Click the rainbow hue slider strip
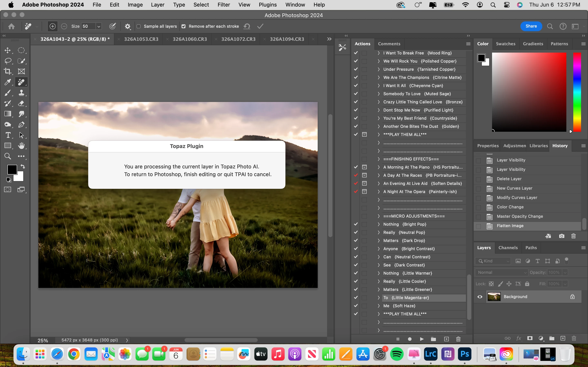 point(577,92)
